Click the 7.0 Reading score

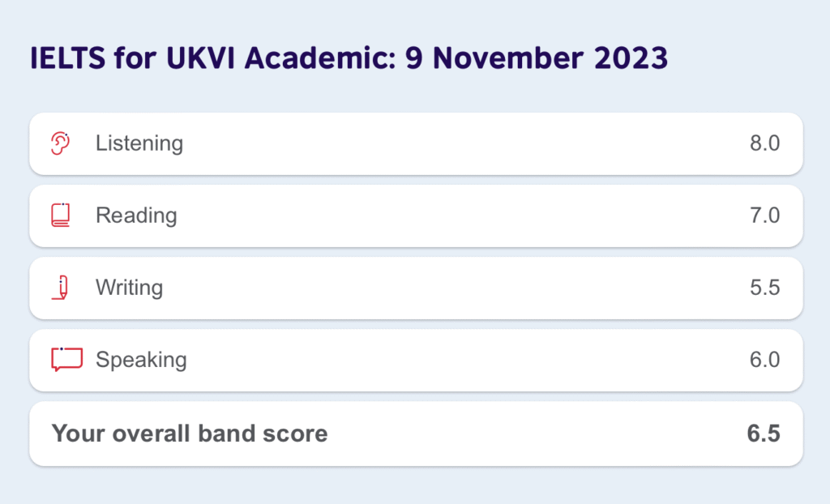764,216
